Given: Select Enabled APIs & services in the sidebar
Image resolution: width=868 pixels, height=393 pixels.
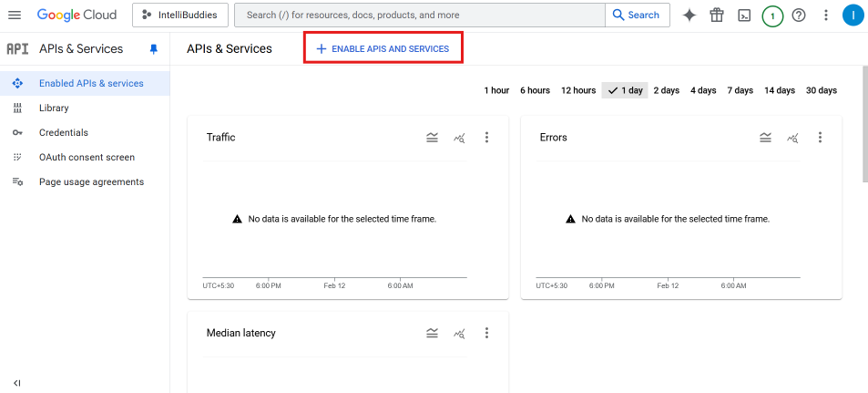Looking at the screenshot, I should (85, 83).
